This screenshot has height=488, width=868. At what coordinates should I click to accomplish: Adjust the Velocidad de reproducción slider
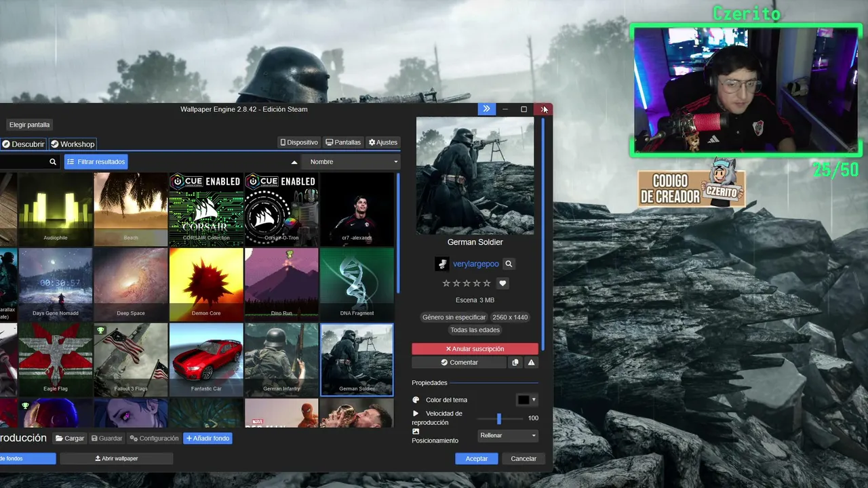click(x=498, y=419)
